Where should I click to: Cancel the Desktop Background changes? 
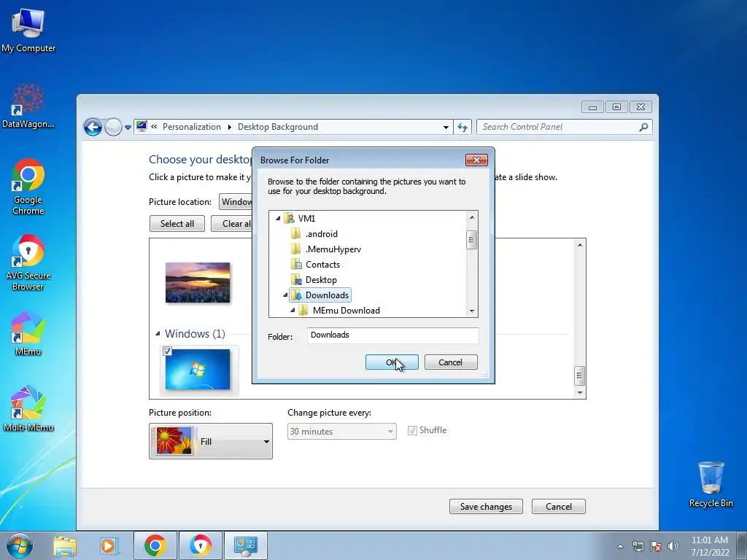click(558, 507)
